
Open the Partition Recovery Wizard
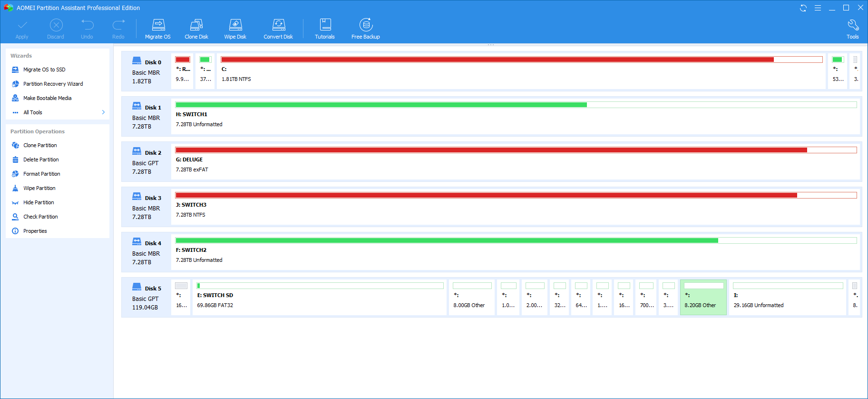pos(53,84)
